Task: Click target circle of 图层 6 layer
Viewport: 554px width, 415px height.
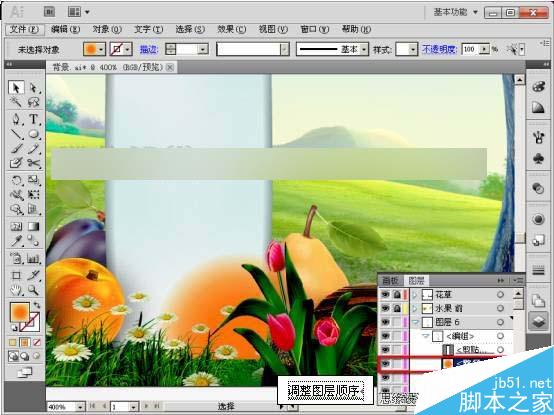Action: pos(500,322)
